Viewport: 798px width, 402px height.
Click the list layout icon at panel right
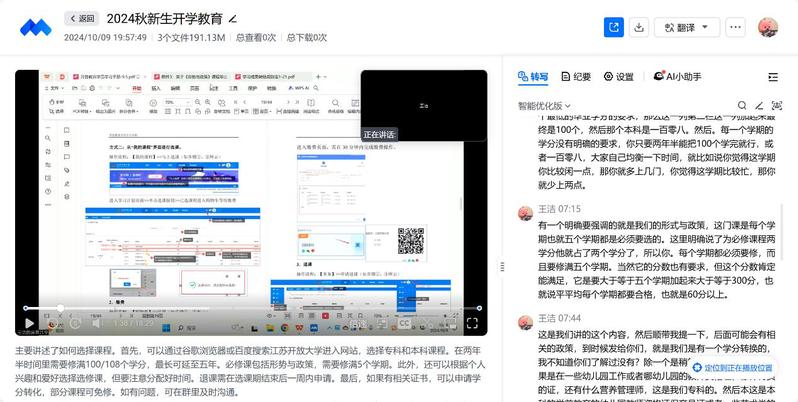pos(773,77)
